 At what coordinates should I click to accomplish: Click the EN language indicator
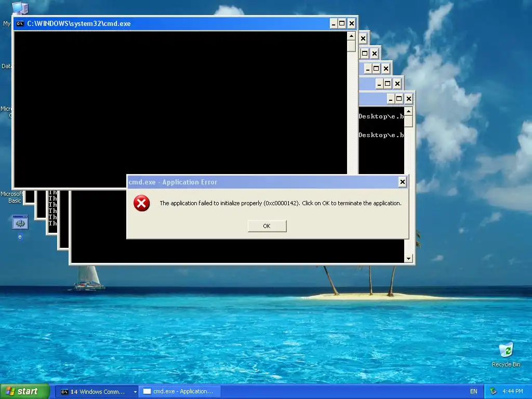pos(474,392)
